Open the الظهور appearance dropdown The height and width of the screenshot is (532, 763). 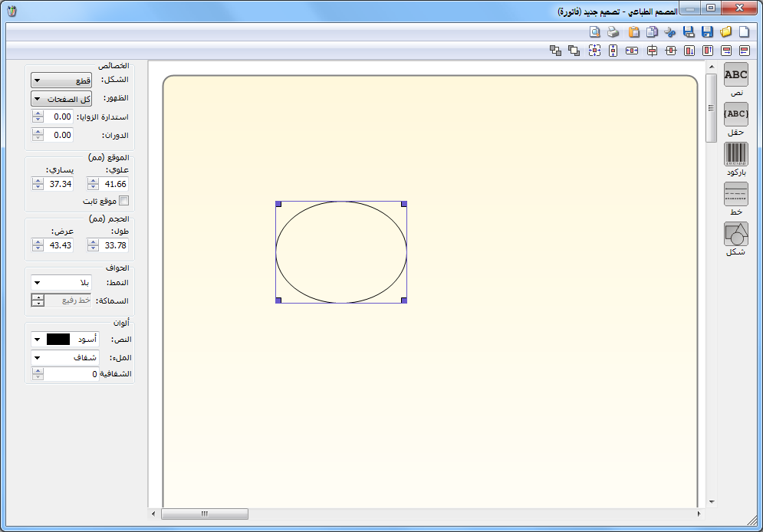click(x=61, y=99)
